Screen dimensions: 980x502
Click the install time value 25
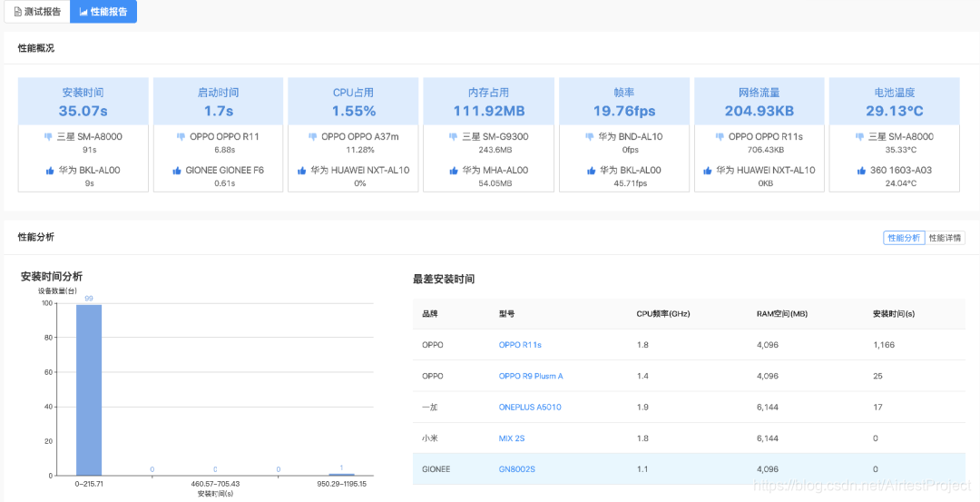point(877,376)
